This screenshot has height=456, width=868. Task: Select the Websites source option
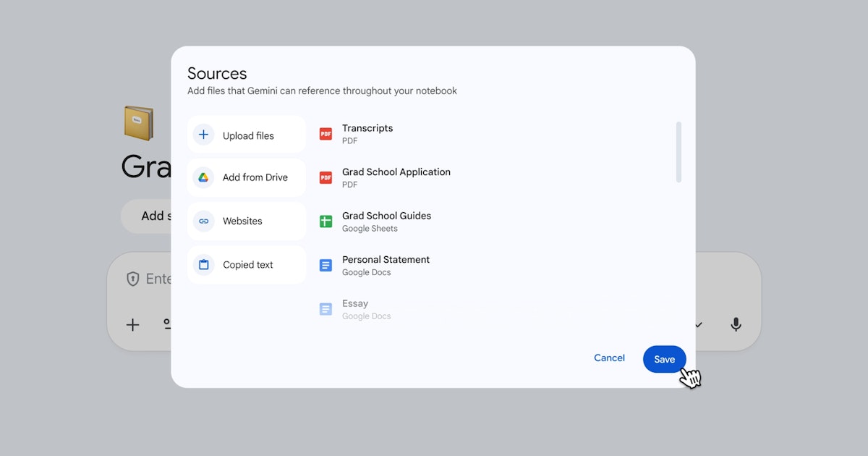(x=247, y=221)
